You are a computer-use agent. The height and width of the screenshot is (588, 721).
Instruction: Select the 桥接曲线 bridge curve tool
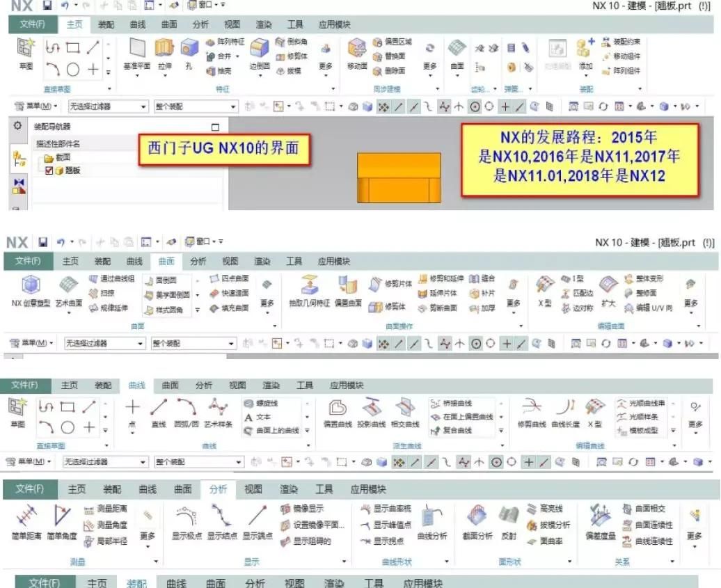click(x=451, y=403)
